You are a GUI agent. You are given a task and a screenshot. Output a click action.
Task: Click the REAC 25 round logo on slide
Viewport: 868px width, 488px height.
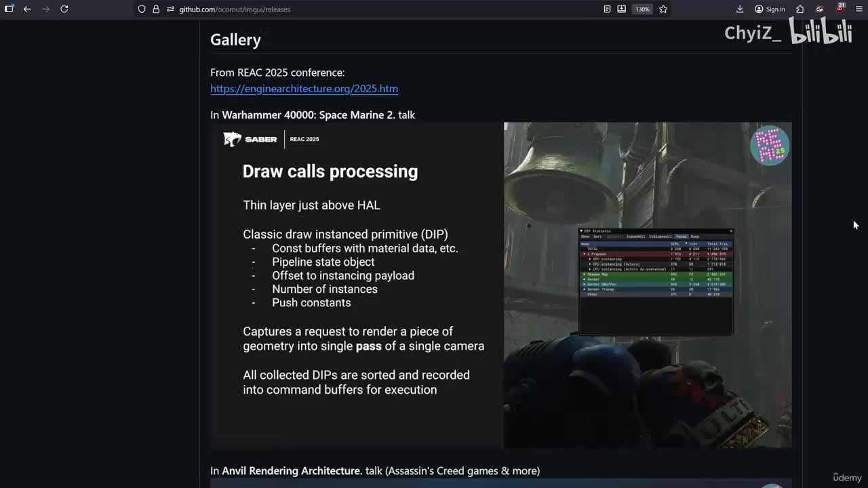click(x=770, y=145)
